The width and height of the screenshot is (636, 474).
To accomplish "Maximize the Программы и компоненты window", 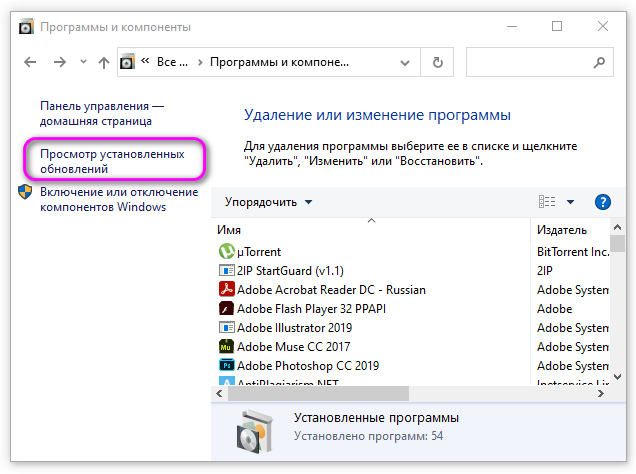I will pyautogui.click(x=557, y=26).
